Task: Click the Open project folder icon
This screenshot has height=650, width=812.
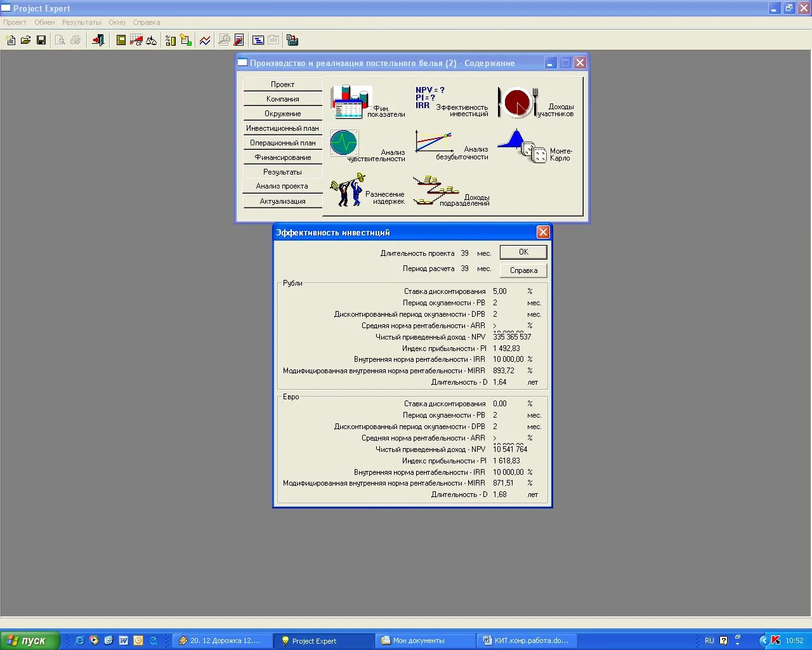Action: coord(26,40)
